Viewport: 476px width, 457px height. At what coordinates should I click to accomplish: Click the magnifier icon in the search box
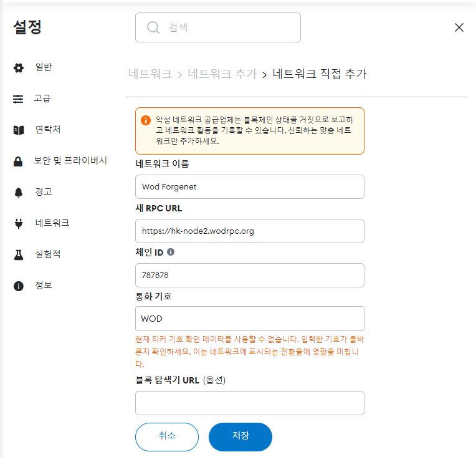153,27
